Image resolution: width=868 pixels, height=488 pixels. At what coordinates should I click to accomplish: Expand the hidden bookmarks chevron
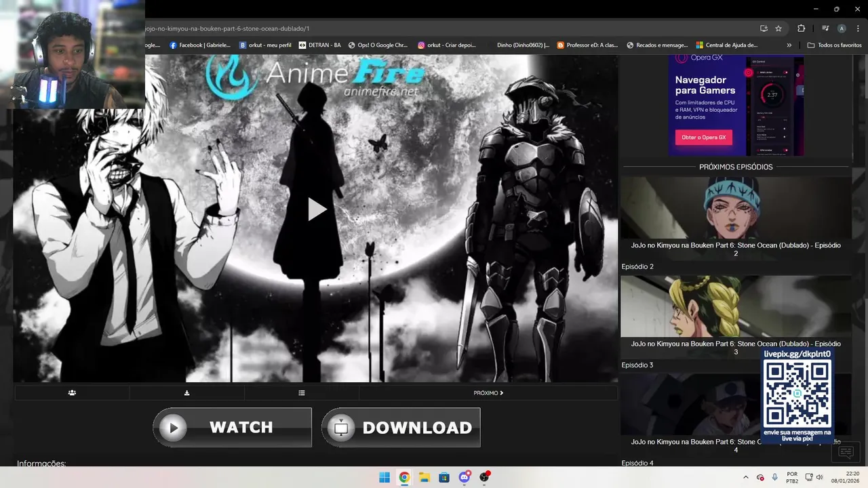click(789, 45)
